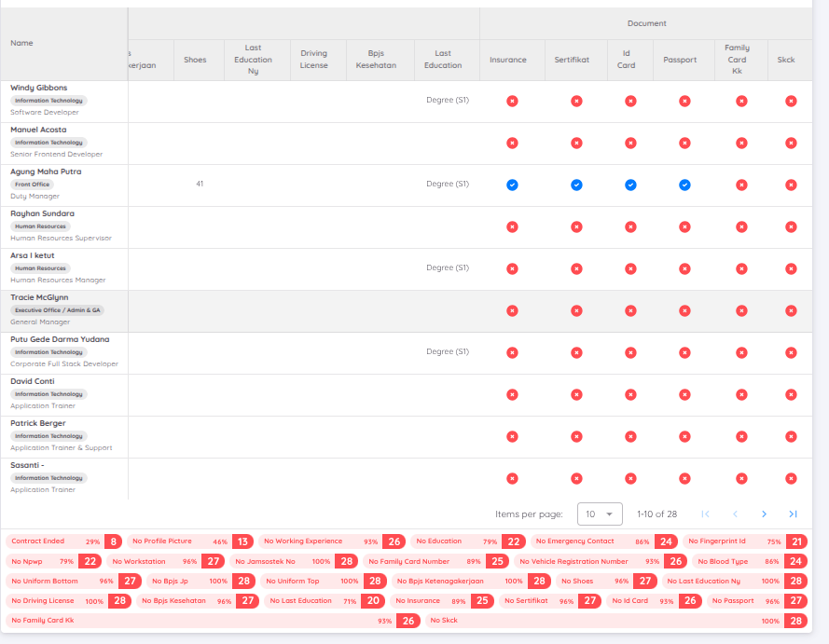
Task: Click Tracie McGlynn's Sertifikat cross icon
Action: pos(576,310)
